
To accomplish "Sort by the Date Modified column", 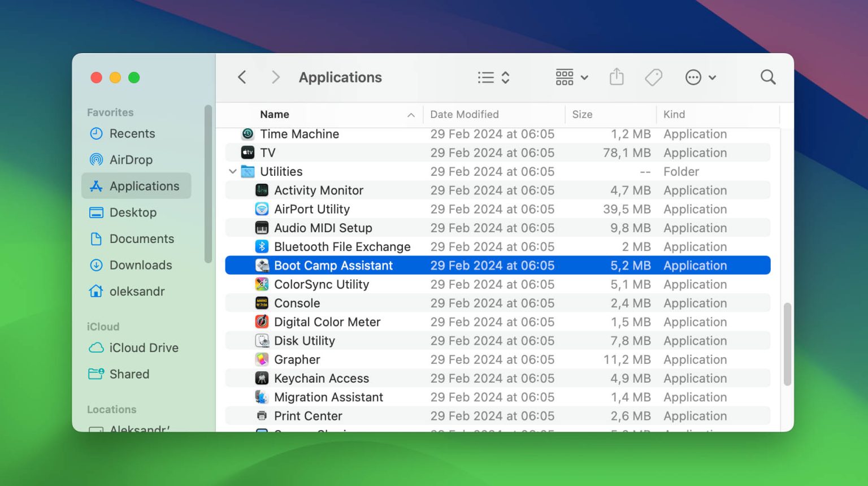I will click(464, 115).
